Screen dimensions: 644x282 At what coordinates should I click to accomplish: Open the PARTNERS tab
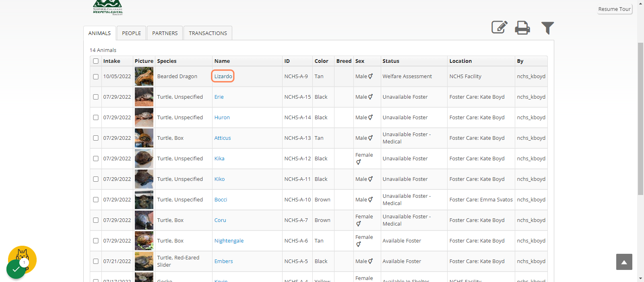pos(165,33)
